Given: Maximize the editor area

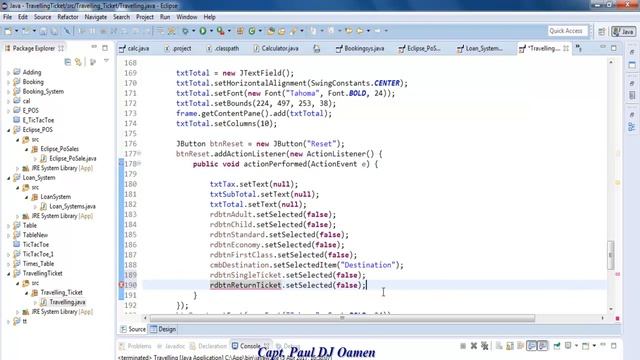Looking at the screenshot, I should 614,48.
